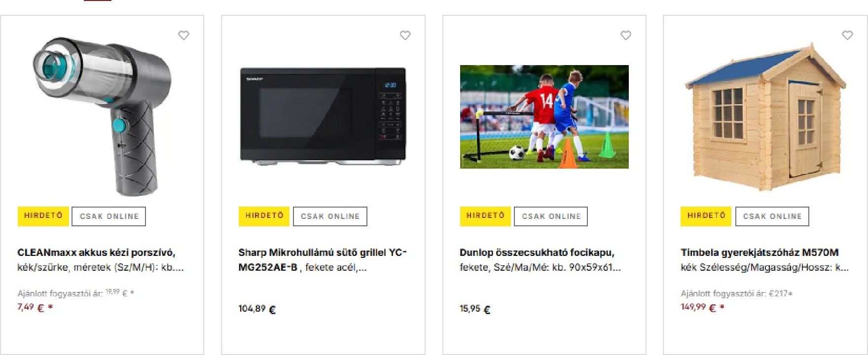Click CSAK ONLINE badge on vacuum card
This screenshot has width=868, height=355.
109,216
